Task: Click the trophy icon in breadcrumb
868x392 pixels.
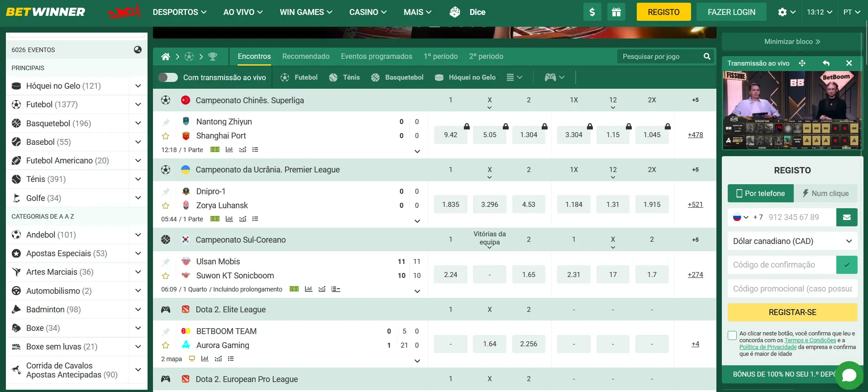Action: 213,57
